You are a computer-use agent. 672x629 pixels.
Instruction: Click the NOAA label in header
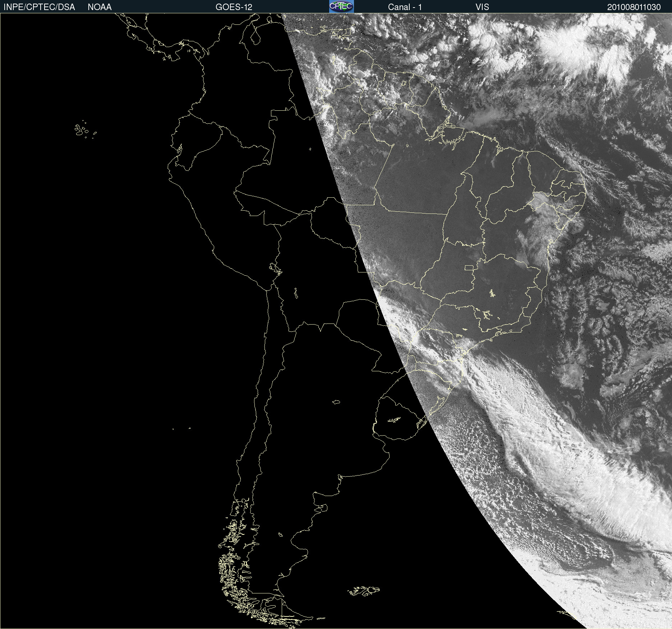(x=100, y=7)
